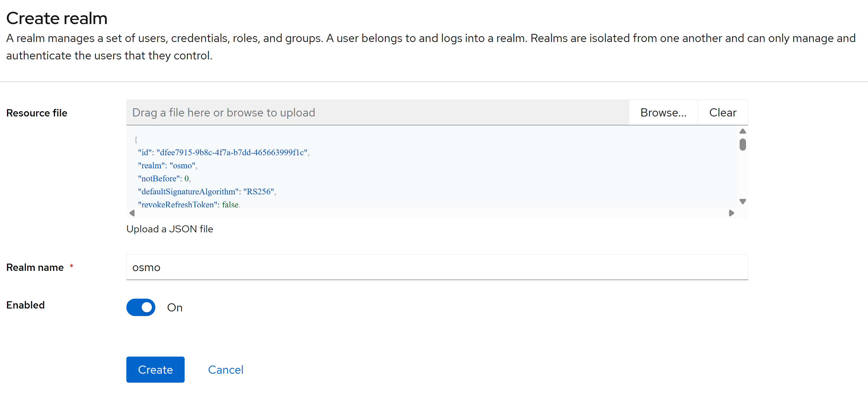868x407 pixels.
Task: Click the Browse... button
Action: pyautogui.click(x=663, y=112)
